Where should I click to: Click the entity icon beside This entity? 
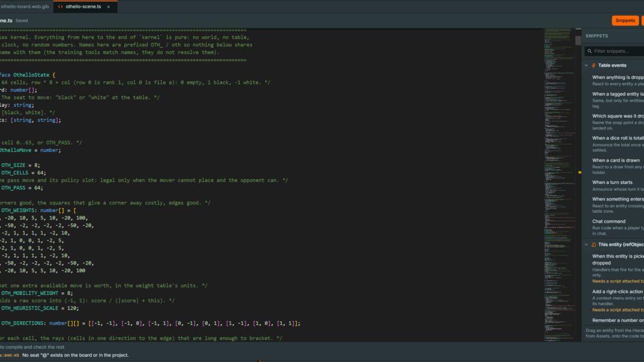click(594, 244)
